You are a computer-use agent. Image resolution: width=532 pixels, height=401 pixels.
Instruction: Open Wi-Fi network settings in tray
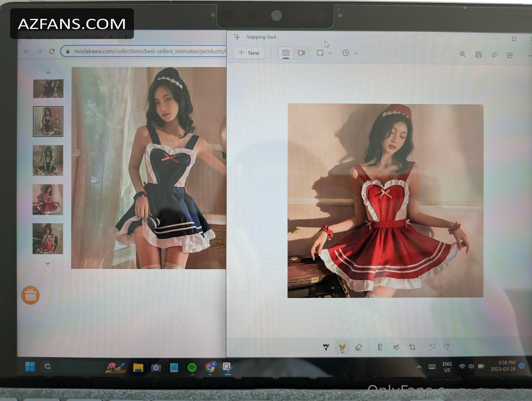click(462, 366)
